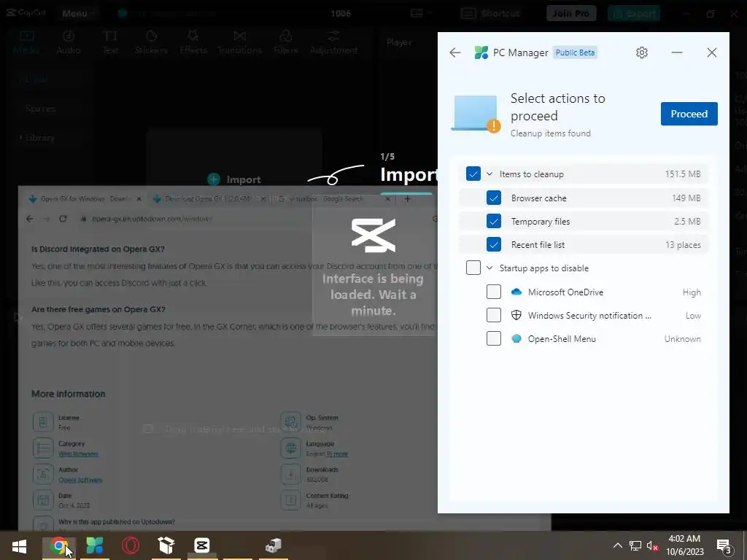This screenshot has width=747, height=560.
Task: Open the CapCut Audio tab
Action: coord(68,42)
